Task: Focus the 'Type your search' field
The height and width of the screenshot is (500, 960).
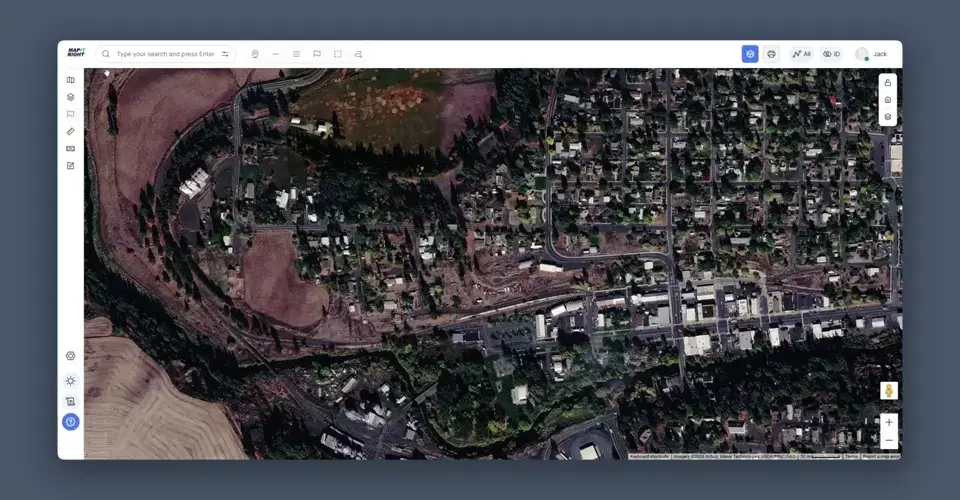Action: tap(165, 54)
